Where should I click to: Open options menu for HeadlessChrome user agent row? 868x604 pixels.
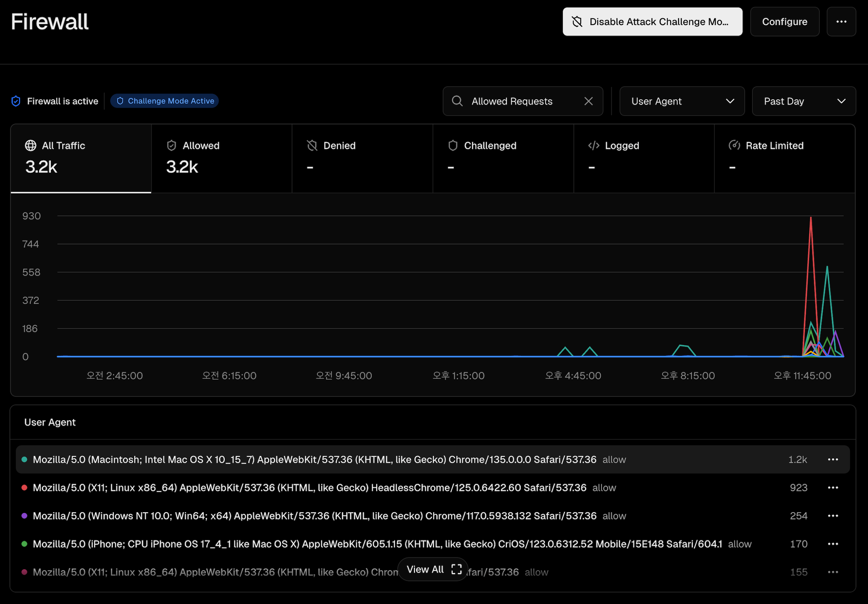[x=833, y=488]
